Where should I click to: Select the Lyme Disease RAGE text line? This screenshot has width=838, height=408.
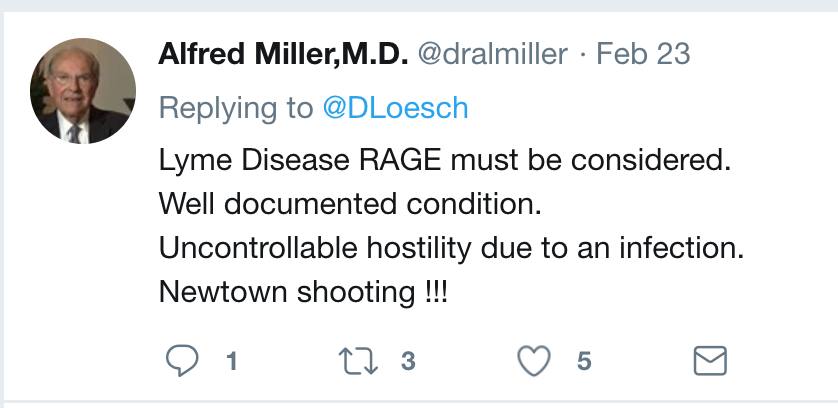pos(445,160)
